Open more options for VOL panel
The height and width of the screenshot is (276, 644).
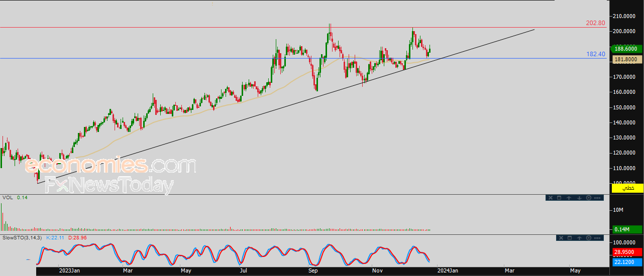[x=597, y=198]
